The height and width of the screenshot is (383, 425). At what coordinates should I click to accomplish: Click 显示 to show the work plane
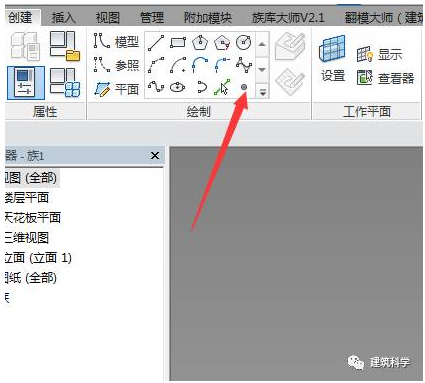[379, 54]
